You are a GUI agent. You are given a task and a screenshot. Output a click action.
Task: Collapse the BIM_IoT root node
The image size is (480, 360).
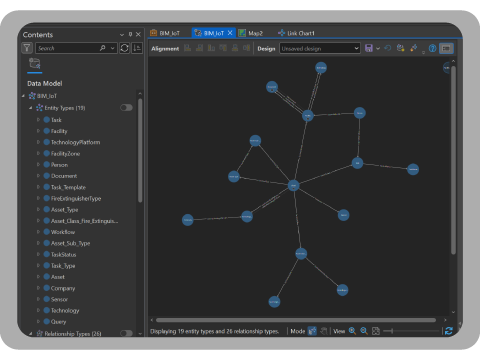click(23, 96)
